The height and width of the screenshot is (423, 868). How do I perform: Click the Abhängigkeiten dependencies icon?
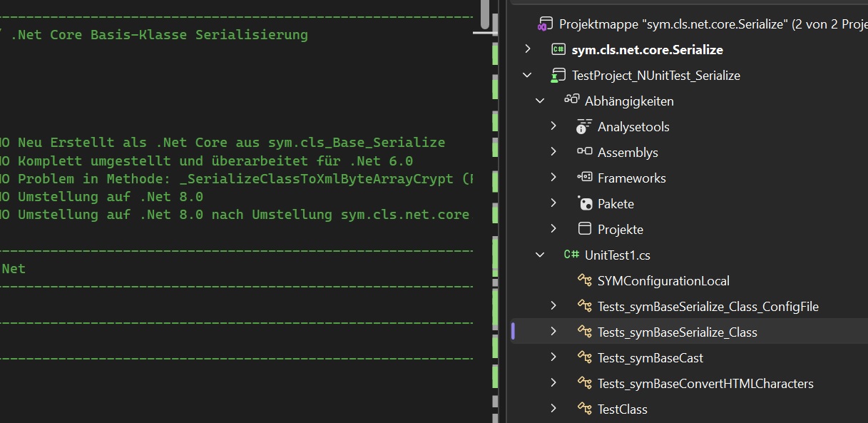pos(571,101)
